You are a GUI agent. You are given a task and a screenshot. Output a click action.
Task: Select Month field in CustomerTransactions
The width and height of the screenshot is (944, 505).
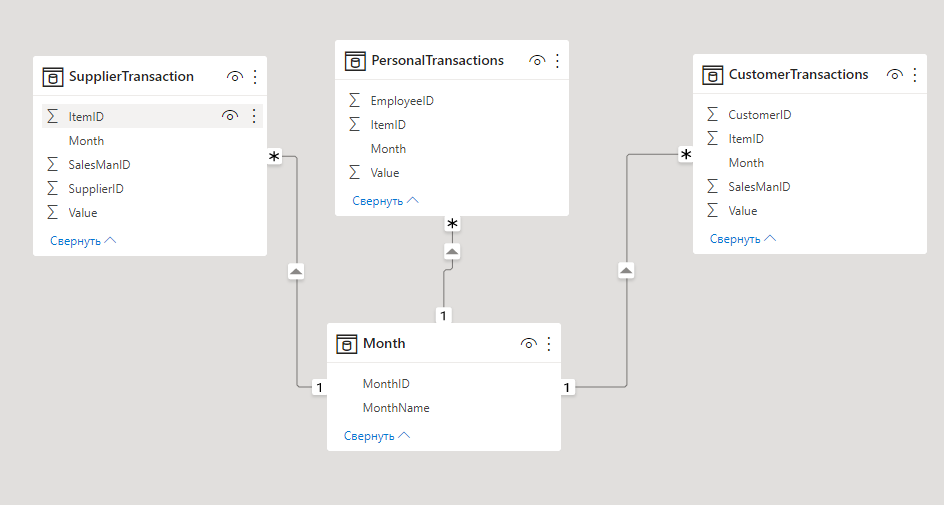(x=746, y=163)
